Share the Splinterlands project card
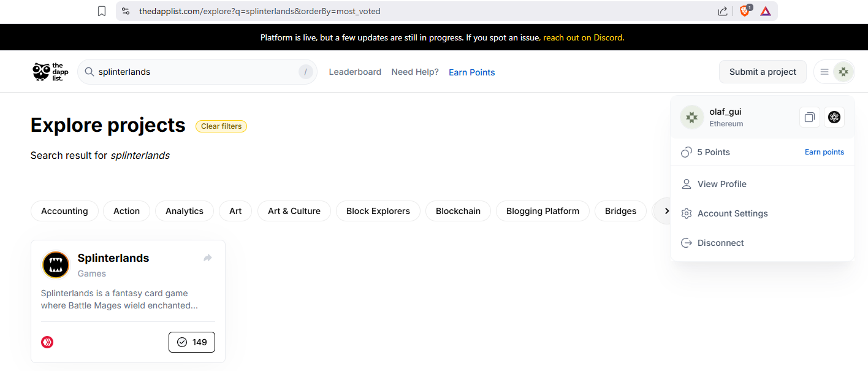 [x=208, y=258]
